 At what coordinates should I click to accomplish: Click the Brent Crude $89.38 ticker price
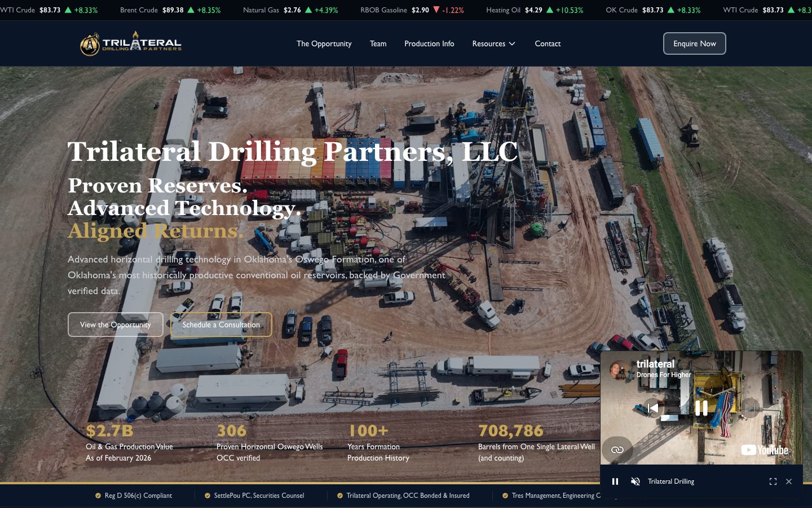point(173,10)
